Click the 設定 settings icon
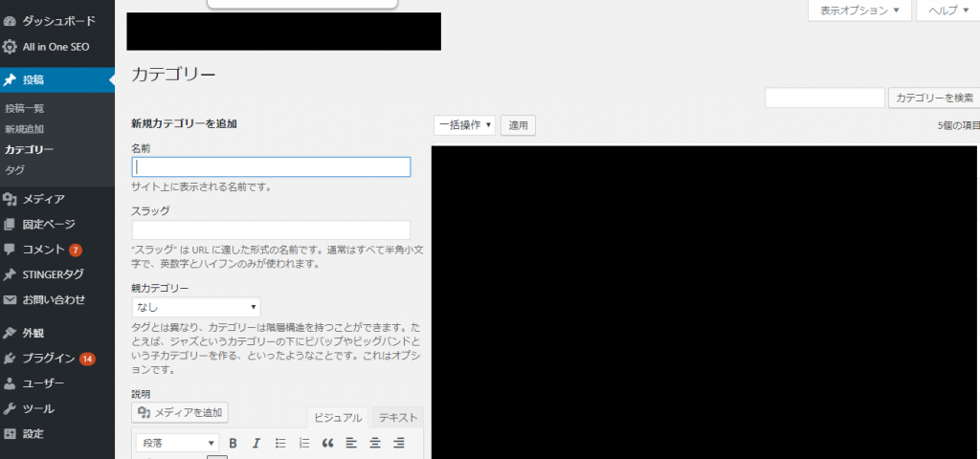Screen dimensions: 980x459 pyautogui.click(x=10, y=434)
